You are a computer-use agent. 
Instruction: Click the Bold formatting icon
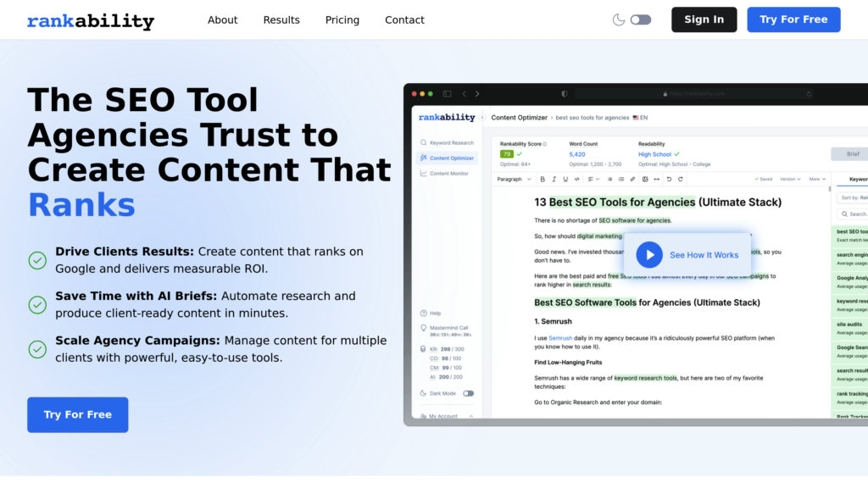[x=542, y=179]
